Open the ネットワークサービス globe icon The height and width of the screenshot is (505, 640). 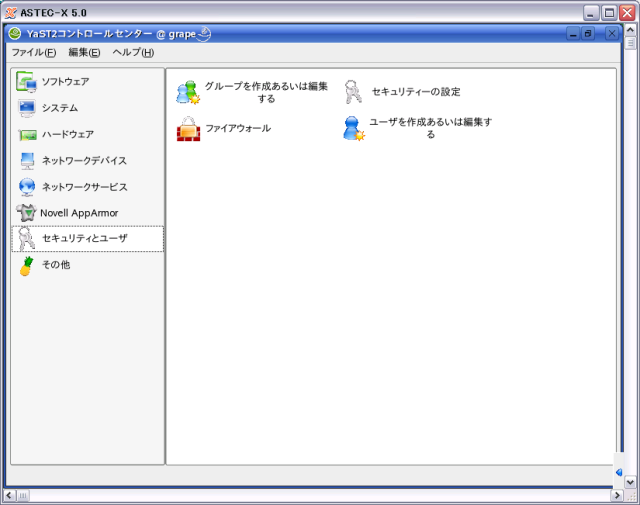coord(26,187)
